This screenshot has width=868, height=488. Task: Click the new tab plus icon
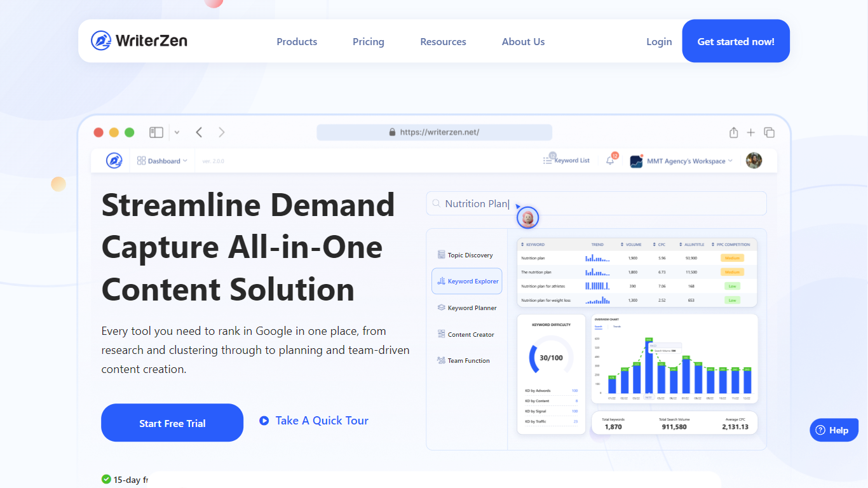point(751,132)
